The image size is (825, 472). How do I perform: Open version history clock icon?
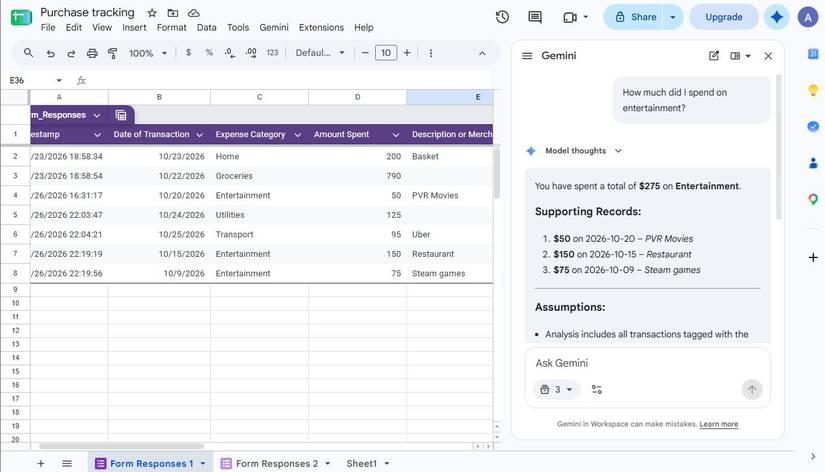(x=502, y=17)
